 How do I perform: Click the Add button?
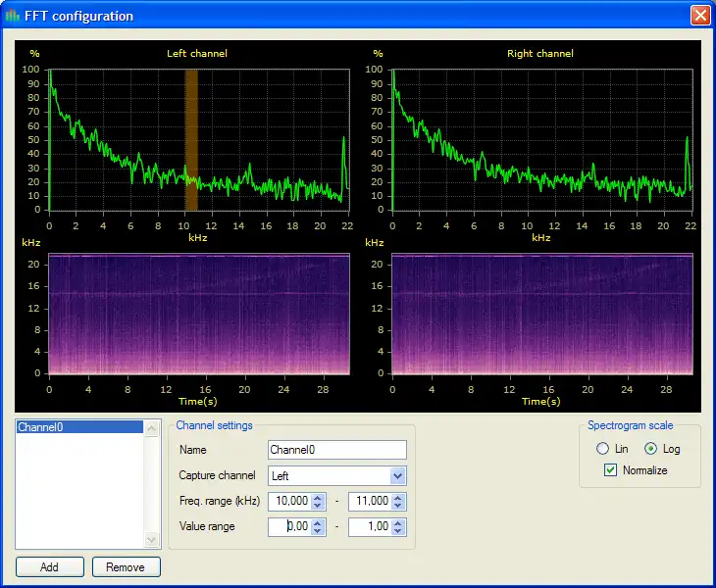tap(49, 566)
